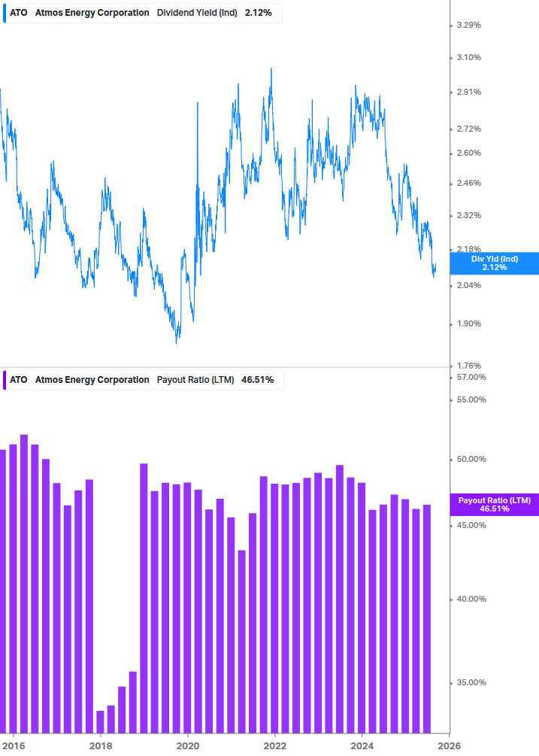
Task: Click the 3.10% y-axis label
Action: [468, 57]
